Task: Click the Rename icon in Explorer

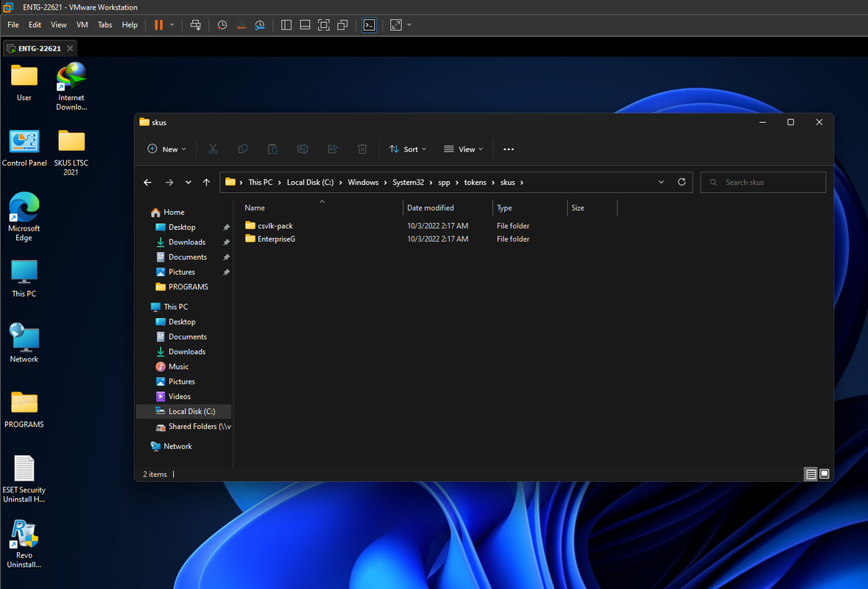Action: (x=303, y=149)
